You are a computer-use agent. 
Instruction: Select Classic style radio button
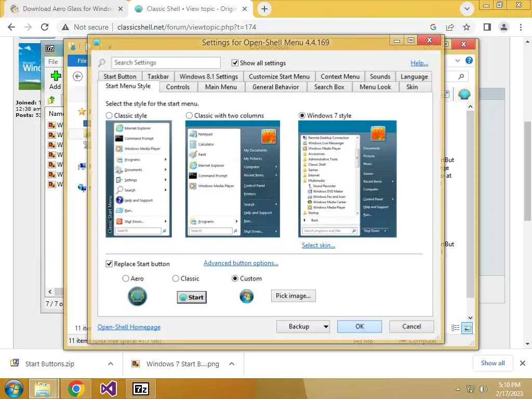click(109, 116)
